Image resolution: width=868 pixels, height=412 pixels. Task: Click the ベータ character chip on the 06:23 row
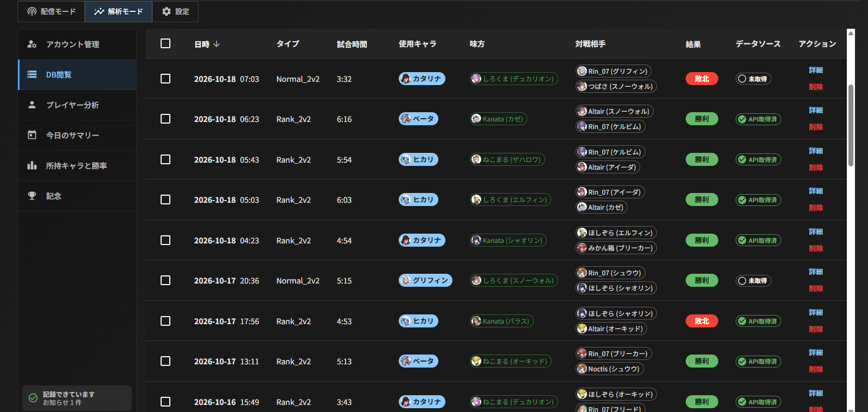pyautogui.click(x=418, y=119)
